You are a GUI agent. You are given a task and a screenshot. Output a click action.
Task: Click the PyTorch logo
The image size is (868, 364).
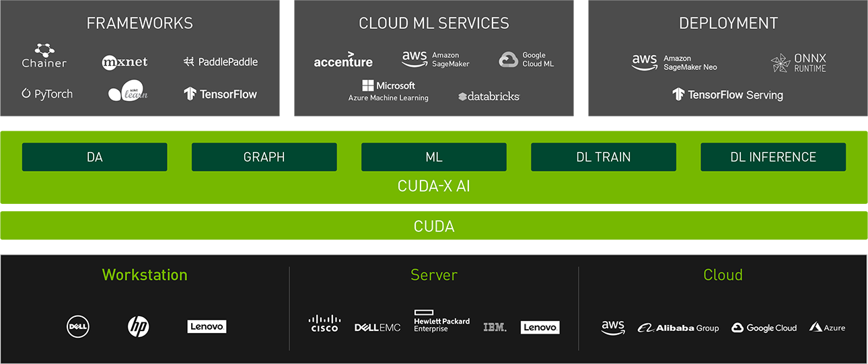(47, 94)
